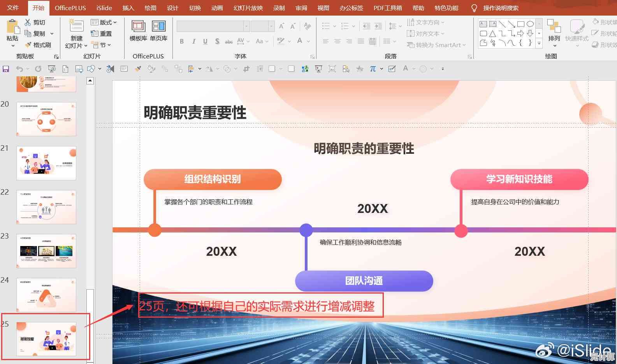Align text right
The image size is (617, 364).
point(349,41)
